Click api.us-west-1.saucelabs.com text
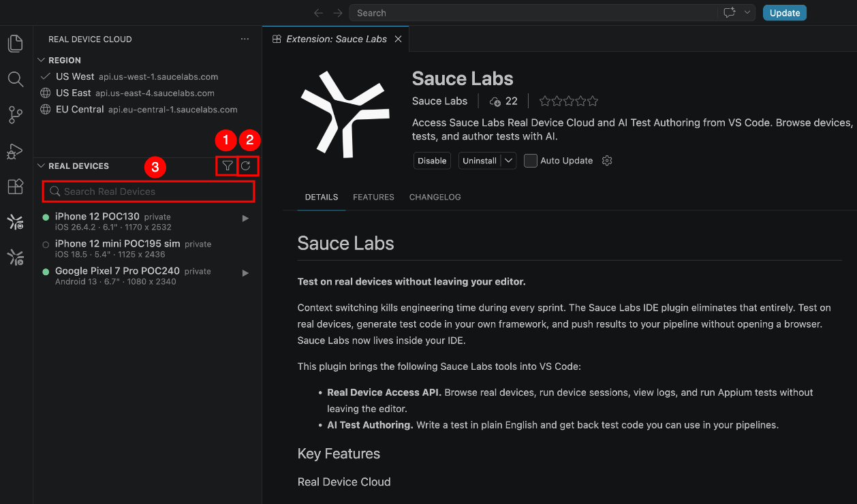 [158, 77]
